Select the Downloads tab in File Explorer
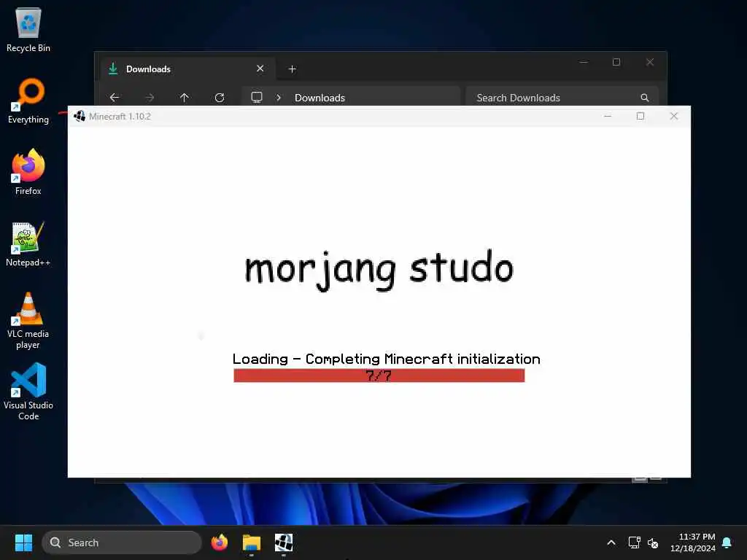The height and width of the screenshot is (560, 747). click(187, 69)
